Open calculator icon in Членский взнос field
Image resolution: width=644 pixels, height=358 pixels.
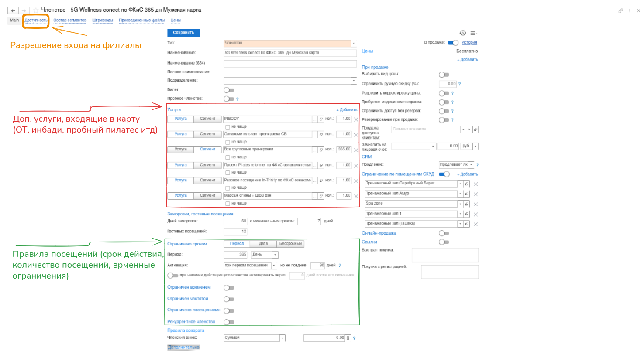(x=348, y=338)
